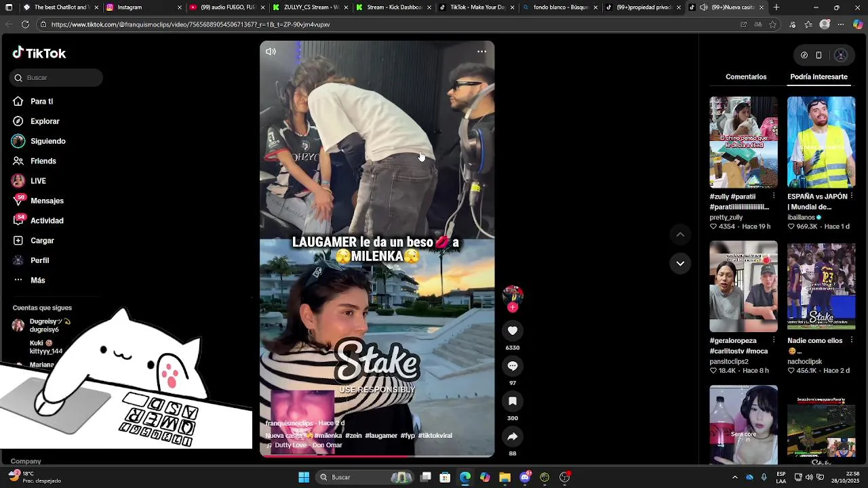Click the Windows taskbar Buscar search box
The image size is (868, 488).
click(366, 477)
